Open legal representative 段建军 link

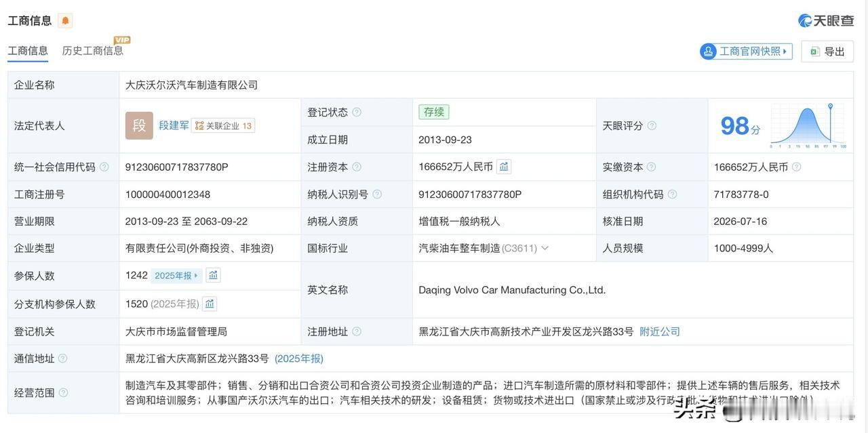(x=174, y=125)
